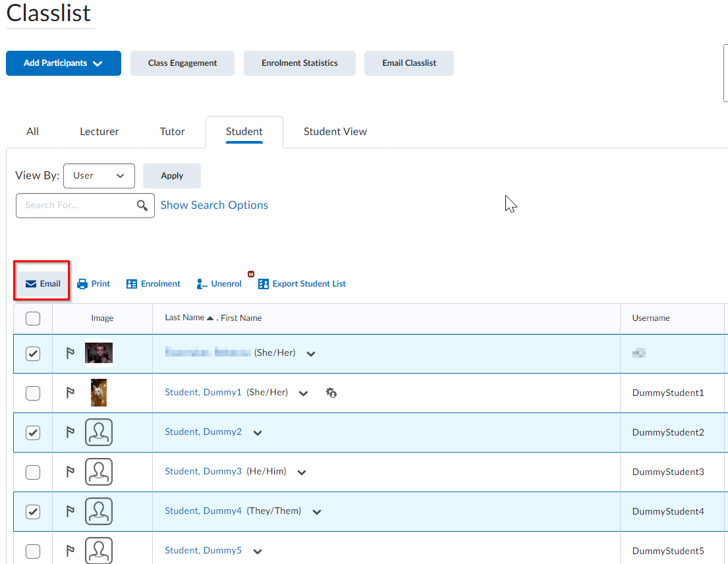Switch to the All tab
Viewport: 728px width, 564px height.
[32, 132]
